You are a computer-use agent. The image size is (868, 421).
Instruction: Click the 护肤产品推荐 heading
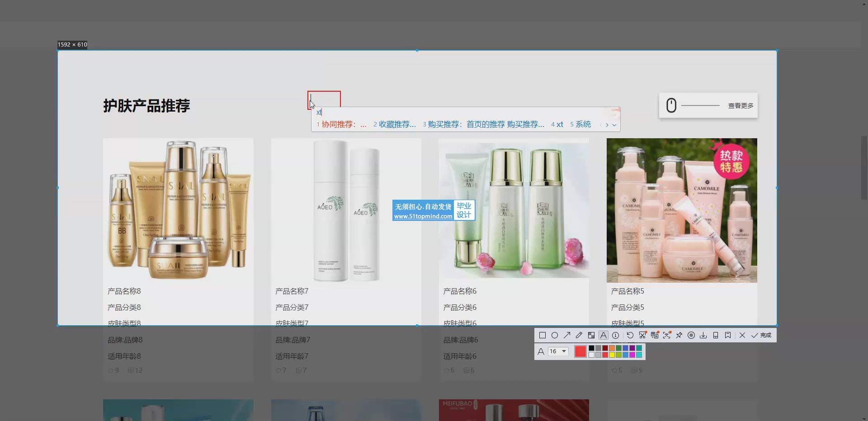click(x=146, y=106)
